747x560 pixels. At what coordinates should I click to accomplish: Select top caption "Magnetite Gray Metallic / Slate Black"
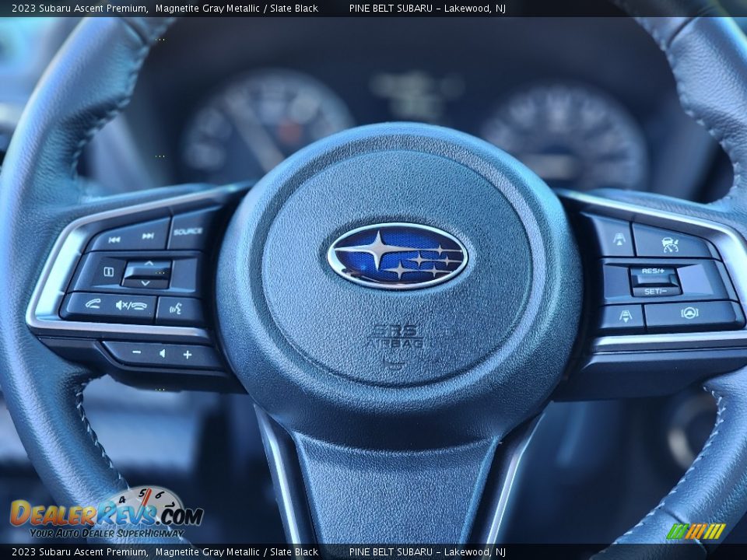point(237,8)
